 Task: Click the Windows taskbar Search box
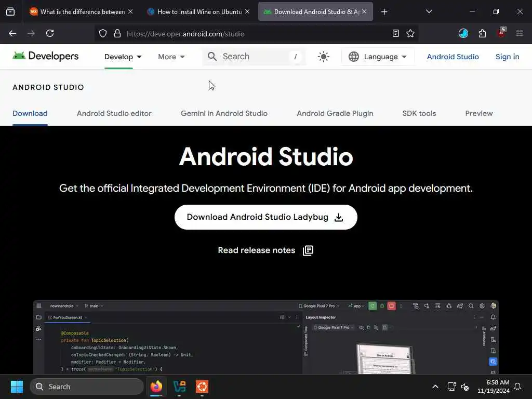87,387
